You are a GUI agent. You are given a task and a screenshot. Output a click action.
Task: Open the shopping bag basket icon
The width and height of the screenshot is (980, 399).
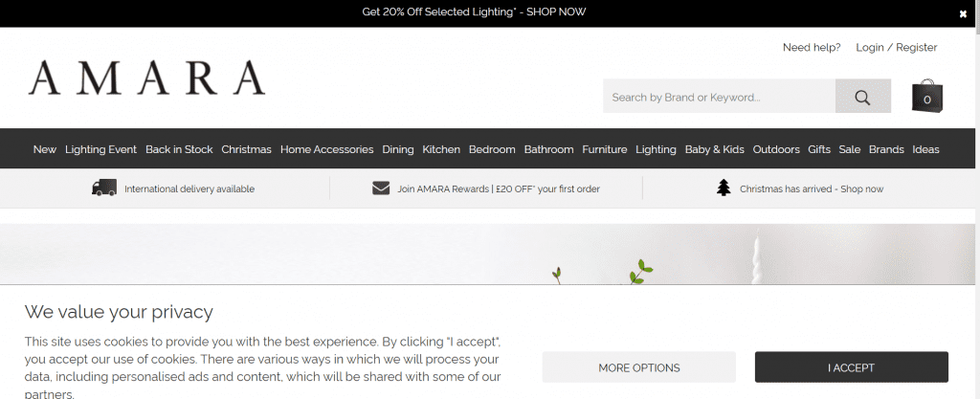coord(926,96)
